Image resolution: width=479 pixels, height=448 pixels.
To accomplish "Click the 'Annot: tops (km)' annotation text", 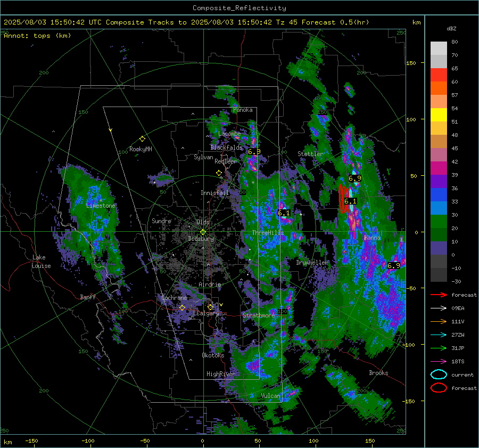I will 38,36.
